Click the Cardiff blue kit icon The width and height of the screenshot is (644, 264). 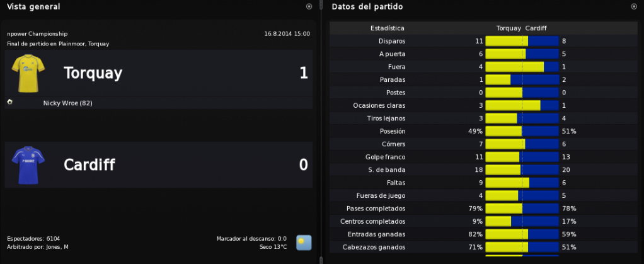[x=28, y=165]
